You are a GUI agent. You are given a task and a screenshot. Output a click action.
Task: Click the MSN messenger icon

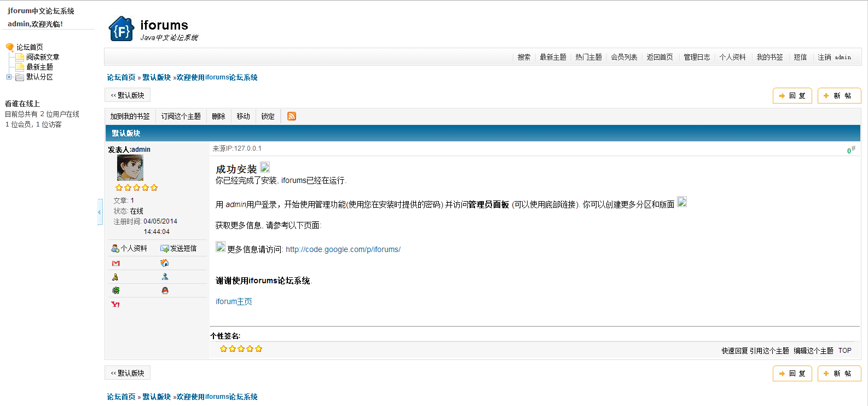pos(165,277)
